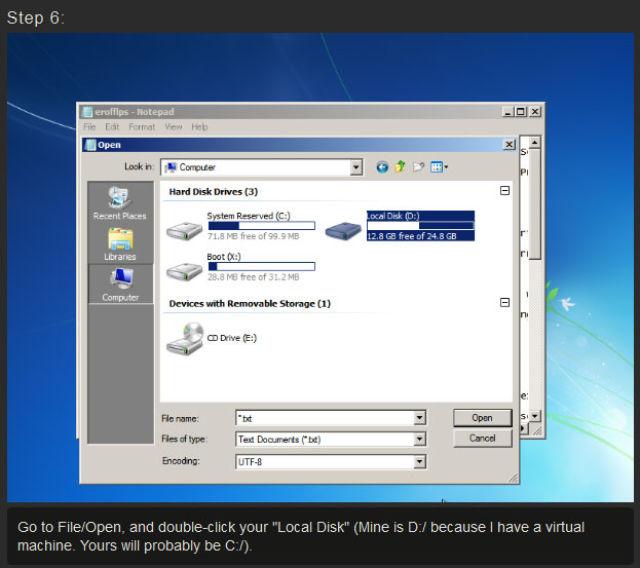Click the Open button
This screenshot has height=568, width=640.
tap(482, 418)
